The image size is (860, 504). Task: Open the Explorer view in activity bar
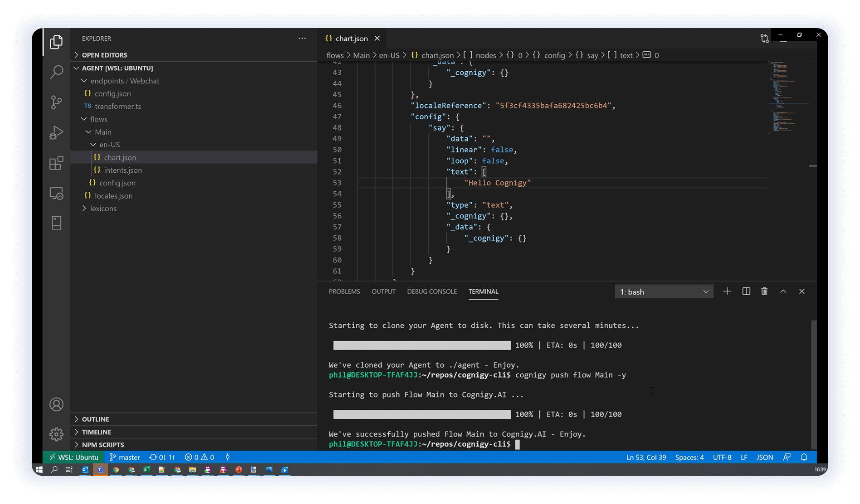(56, 42)
